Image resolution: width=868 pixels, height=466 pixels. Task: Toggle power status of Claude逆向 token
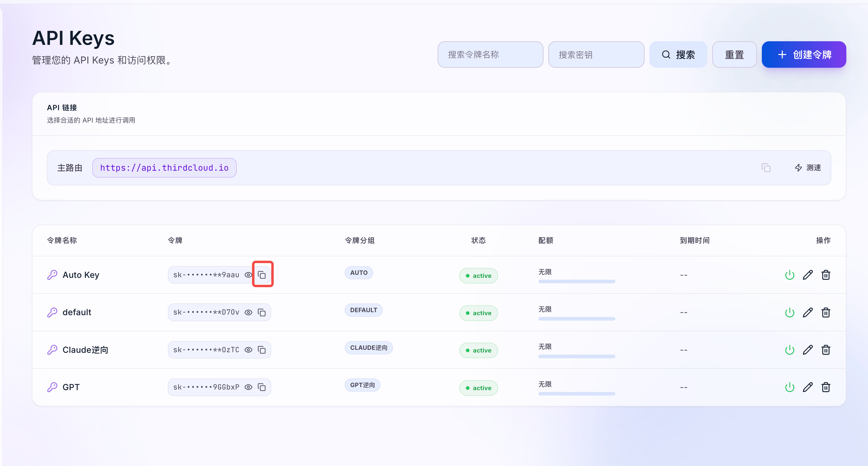(x=790, y=350)
